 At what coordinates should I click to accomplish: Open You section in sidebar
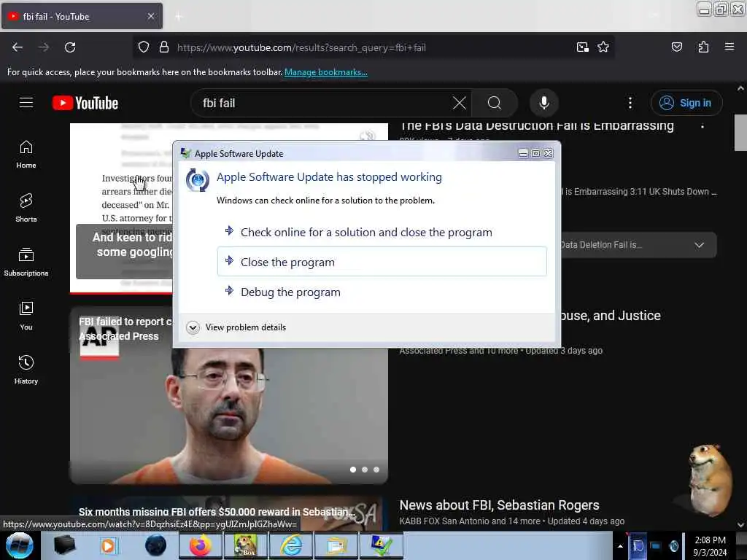tap(26, 316)
